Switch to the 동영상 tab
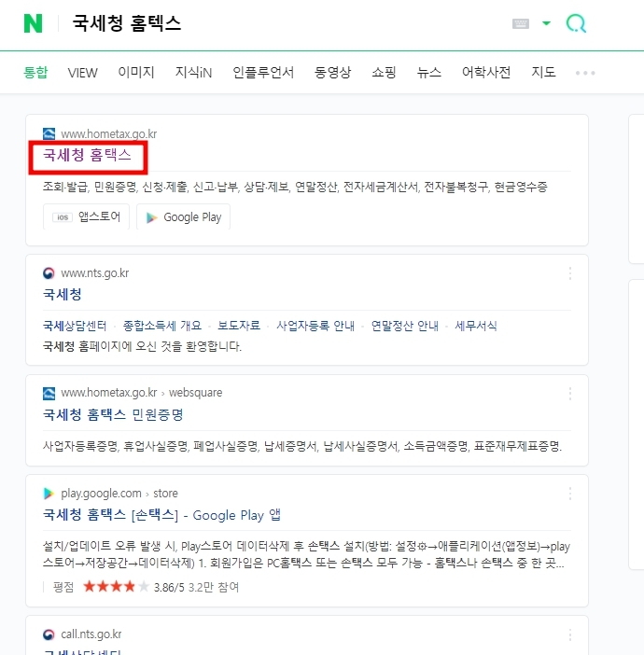644x655 pixels. point(332,72)
